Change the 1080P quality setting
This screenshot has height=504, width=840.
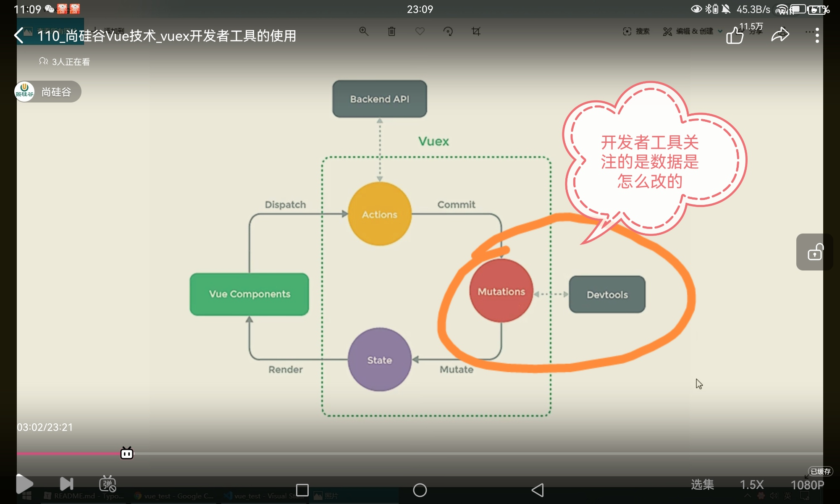[x=807, y=485]
